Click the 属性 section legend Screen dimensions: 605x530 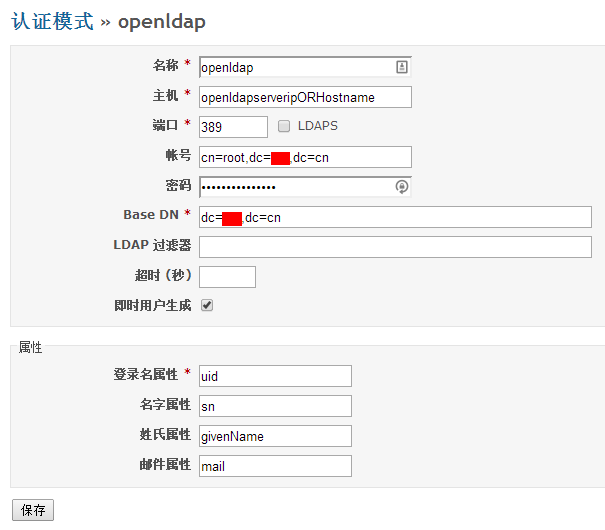click(x=30, y=347)
